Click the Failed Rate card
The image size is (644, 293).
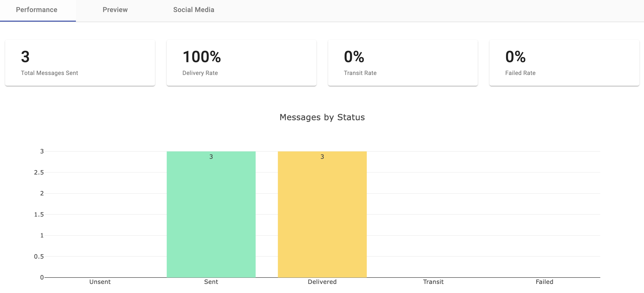click(x=564, y=63)
